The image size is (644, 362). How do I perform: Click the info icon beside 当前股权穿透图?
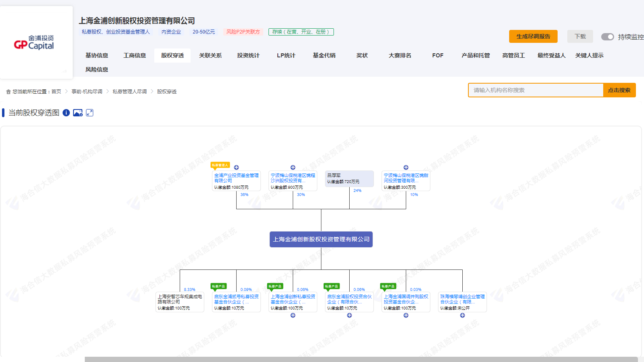tap(66, 113)
